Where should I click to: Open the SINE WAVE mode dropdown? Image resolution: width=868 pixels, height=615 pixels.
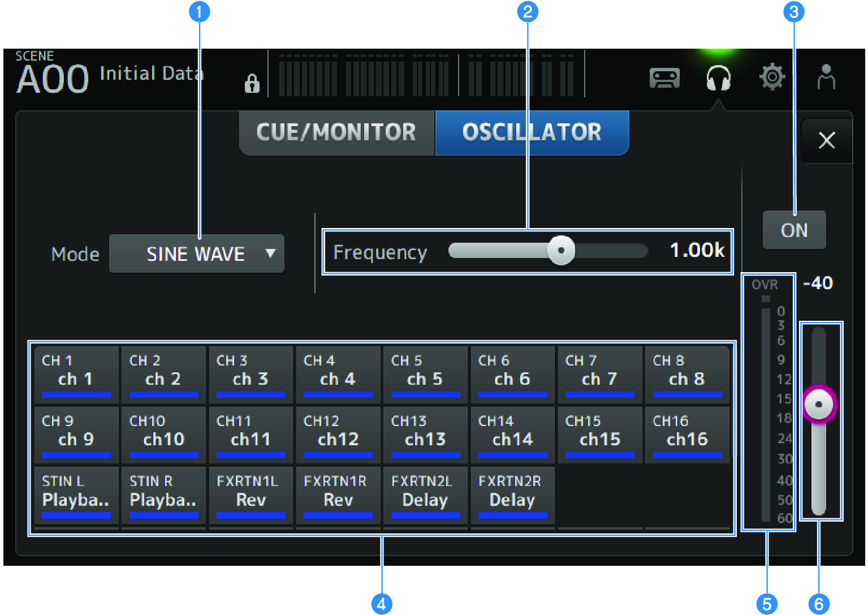click(x=196, y=253)
